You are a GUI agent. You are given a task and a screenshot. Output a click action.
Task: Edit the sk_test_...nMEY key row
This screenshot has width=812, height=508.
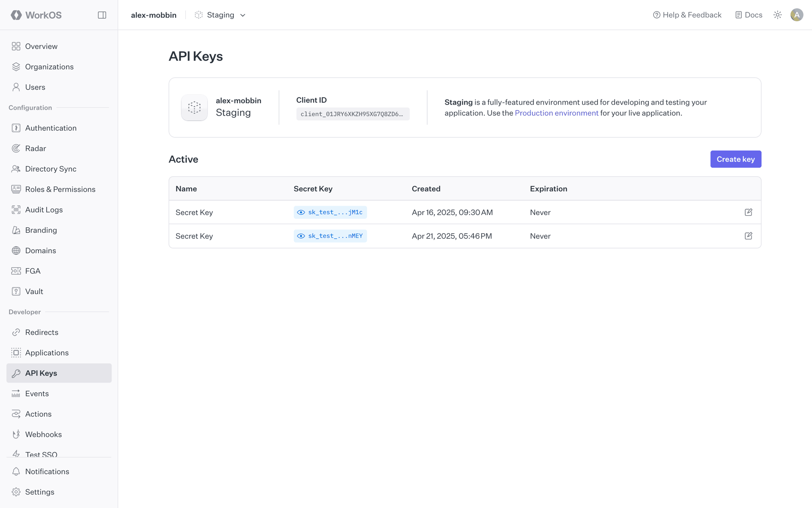coord(748,236)
